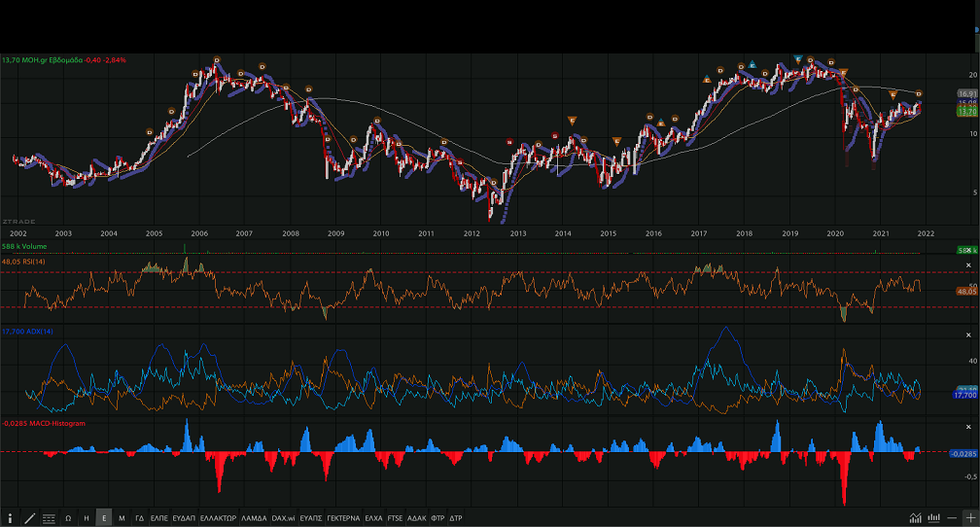
Task: Zoom in with the plus icon
Action: [969, 518]
